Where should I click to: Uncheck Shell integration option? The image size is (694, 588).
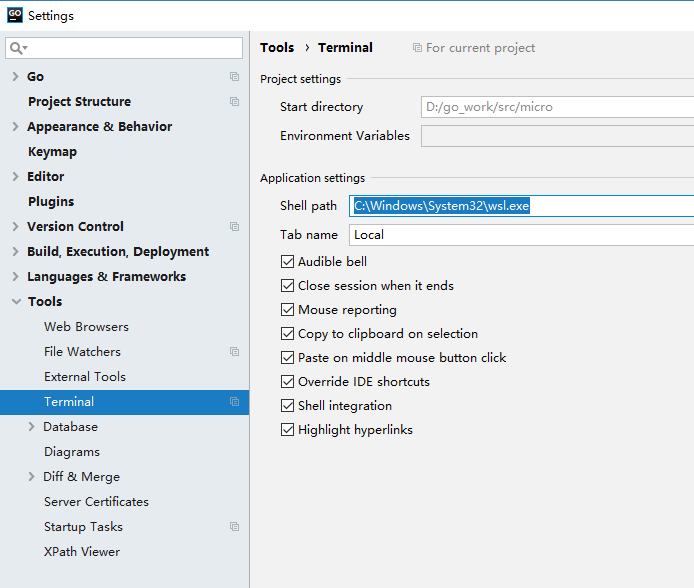coord(288,406)
